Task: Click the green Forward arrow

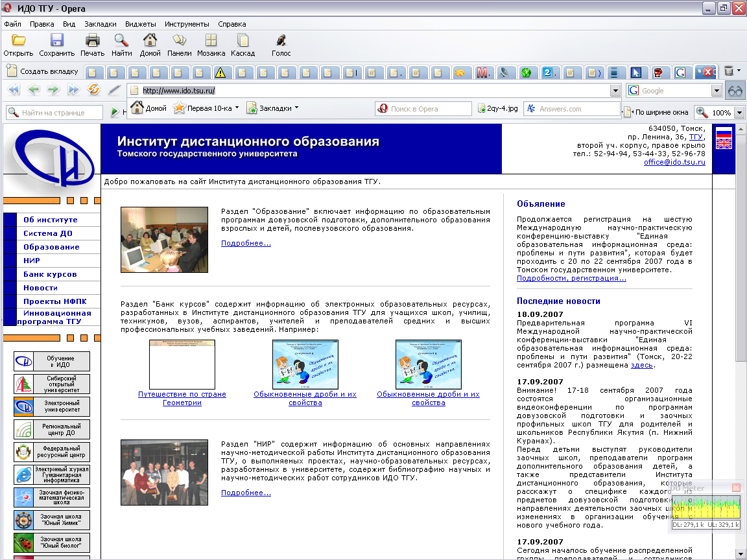Action: tap(53, 89)
